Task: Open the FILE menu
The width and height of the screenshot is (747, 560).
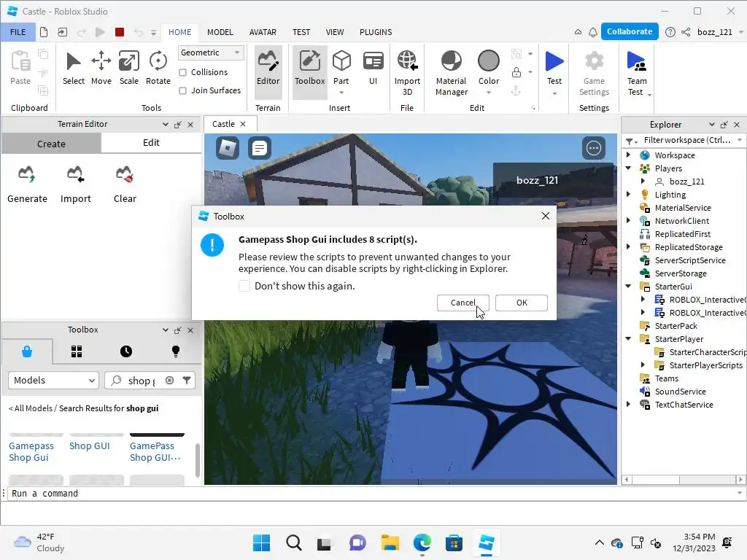Action: [18, 32]
